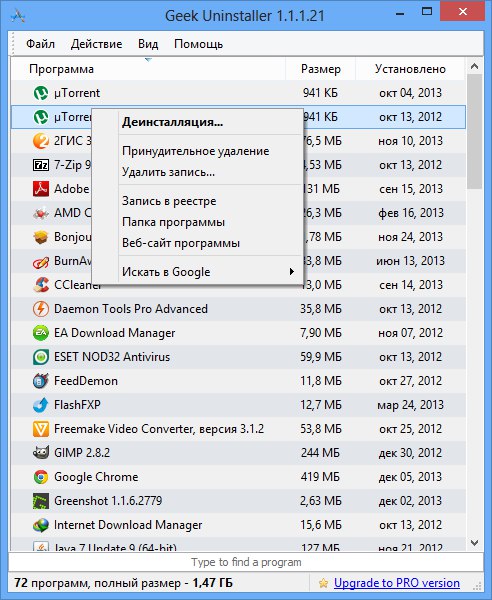
Task: Click the date дек 02, 2013
Action: click(x=410, y=501)
